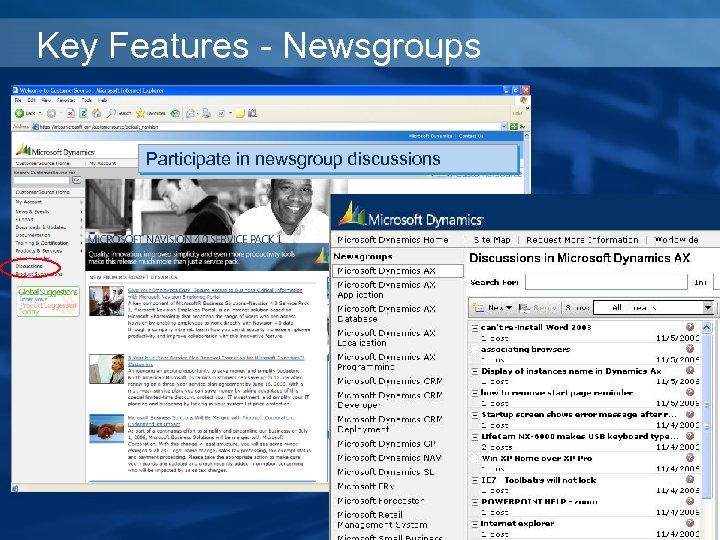Open the Microsoft Dynamics AX Database newsgroup
This screenshot has width=720, height=540.
[x=386, y=314]
